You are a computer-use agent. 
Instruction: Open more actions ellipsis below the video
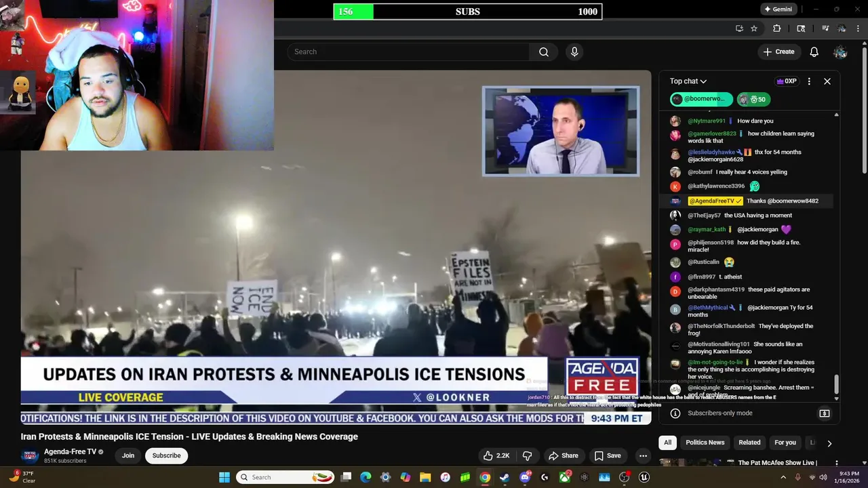click(x=643, y=455)
